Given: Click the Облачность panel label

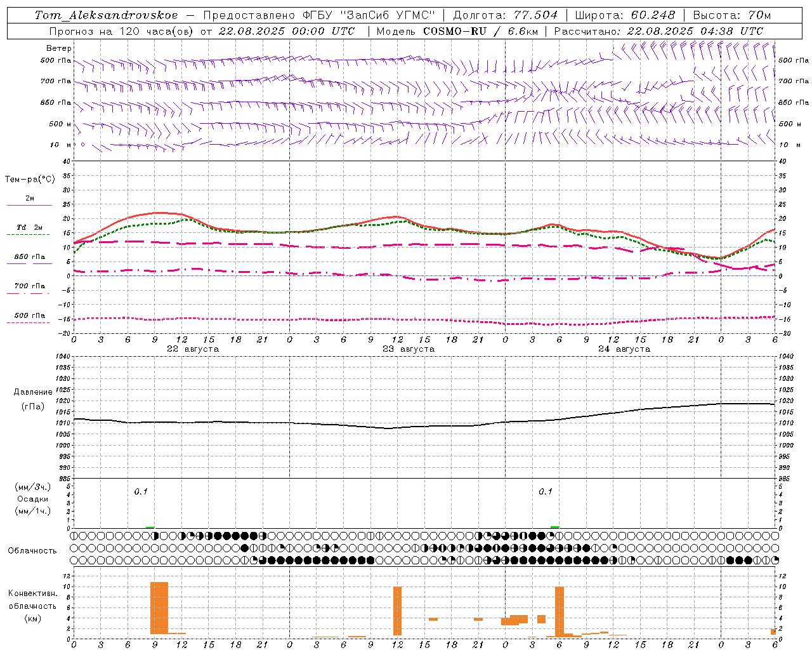Looking at the screenshot, I should (x=32, y=551).
